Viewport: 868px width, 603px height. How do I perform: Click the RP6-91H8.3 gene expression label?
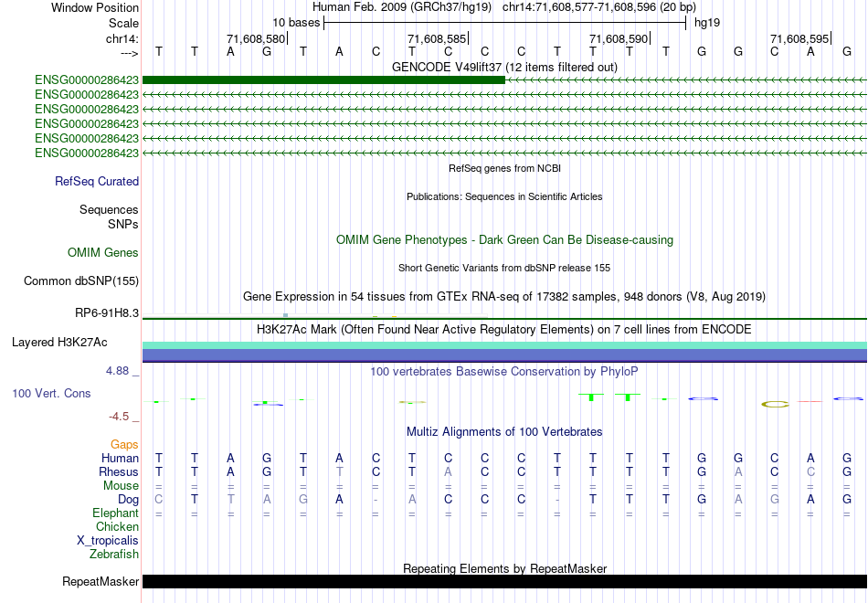tap(107, 312)
